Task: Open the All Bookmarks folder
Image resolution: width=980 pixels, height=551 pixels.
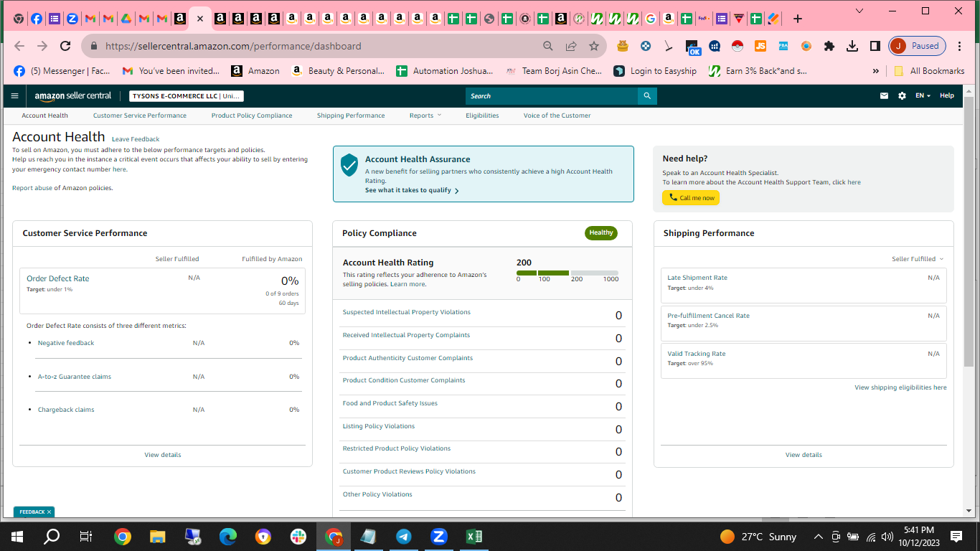Action: pos(929,71)
